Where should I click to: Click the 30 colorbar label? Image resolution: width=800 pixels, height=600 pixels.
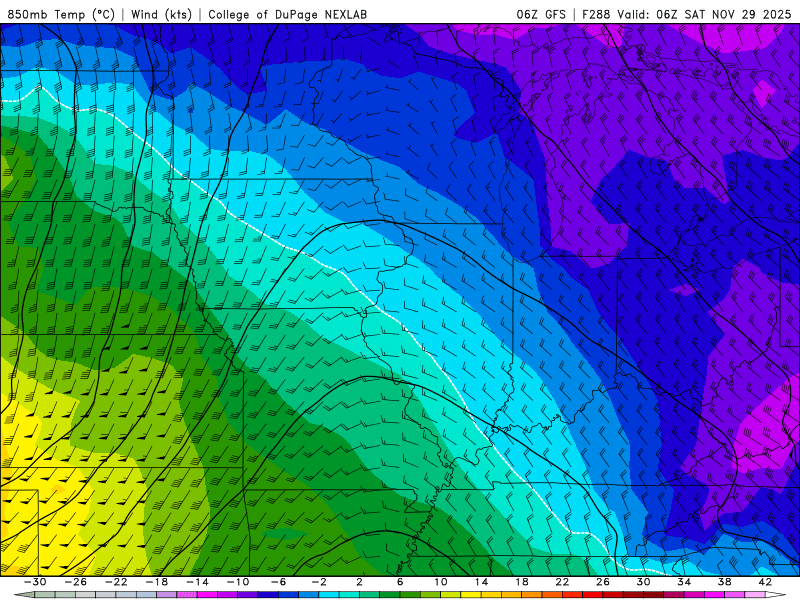(x=643, y=582)
